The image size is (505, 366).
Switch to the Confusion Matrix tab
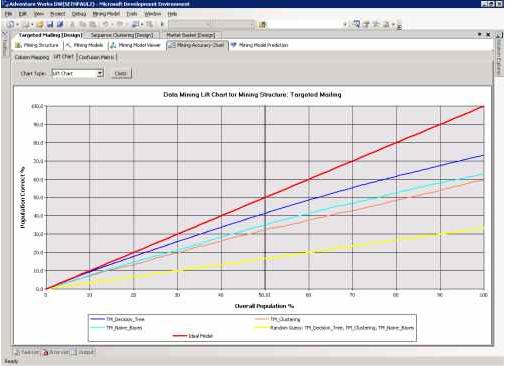[x=97, y=57]
